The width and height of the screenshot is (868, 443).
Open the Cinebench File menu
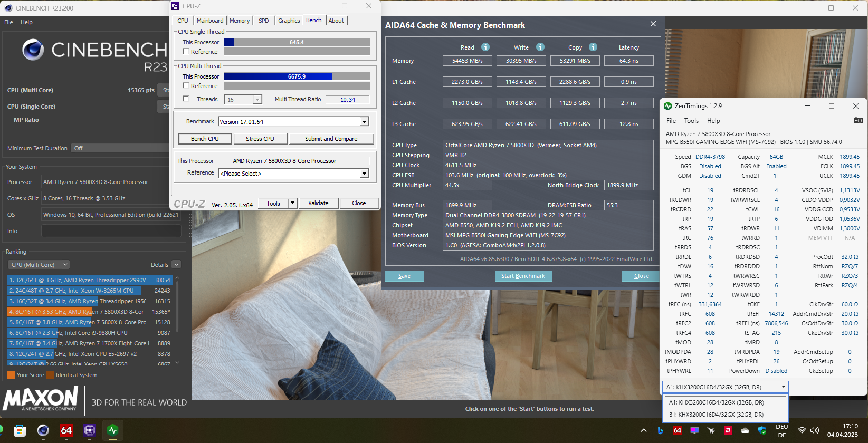click(8, 22)
